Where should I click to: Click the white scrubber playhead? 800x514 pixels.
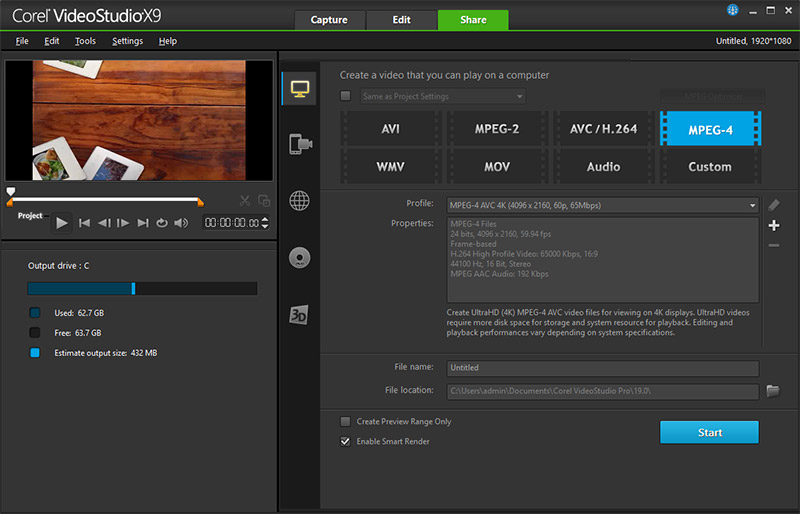[11, 191]
